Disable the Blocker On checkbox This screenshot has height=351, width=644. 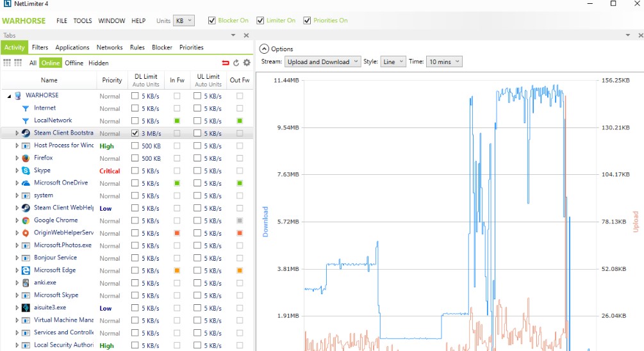(212, 20)
